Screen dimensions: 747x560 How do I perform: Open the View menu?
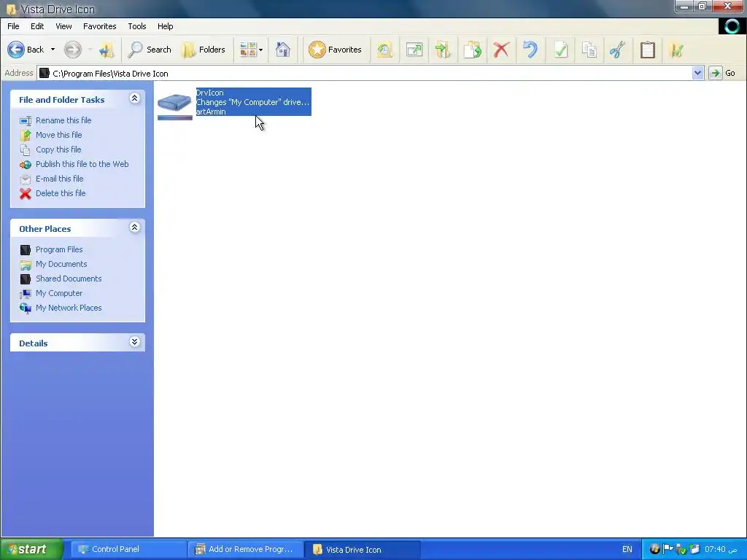[x=63, y=26]
